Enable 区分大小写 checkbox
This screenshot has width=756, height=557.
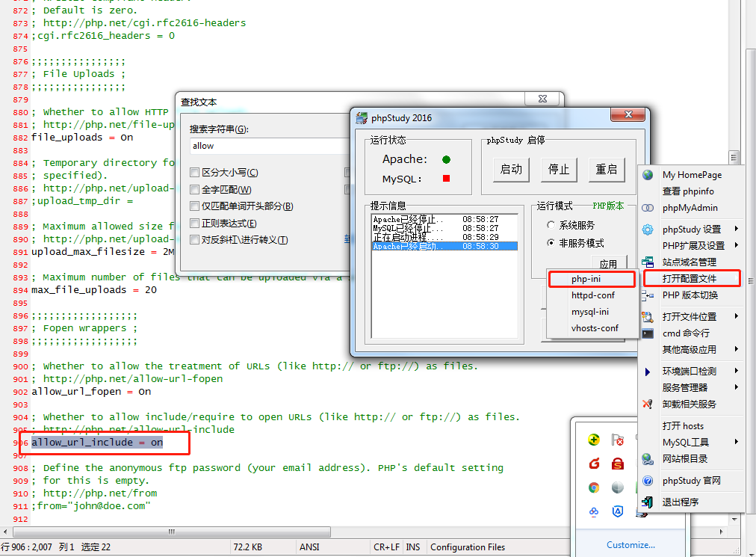[194, 172]
